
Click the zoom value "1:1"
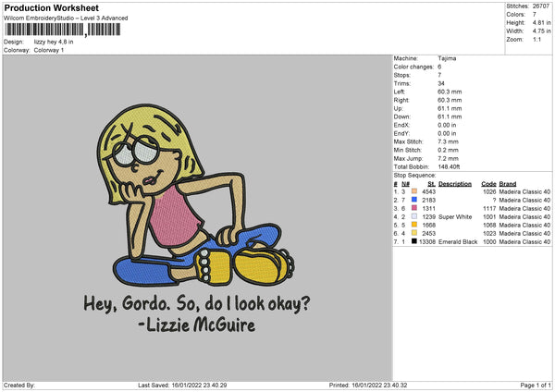[536, 40]
